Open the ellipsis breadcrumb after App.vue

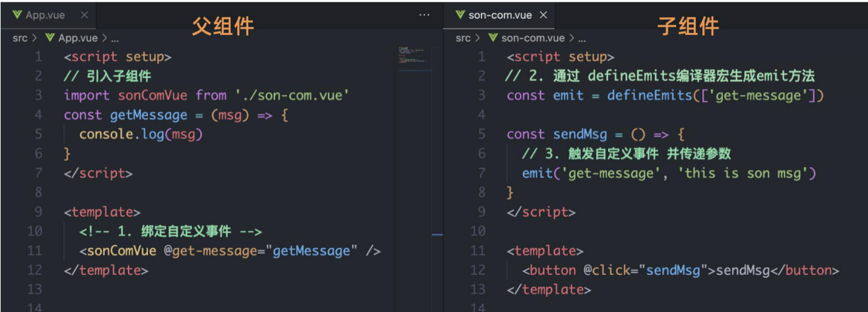(x=115, y=38)
